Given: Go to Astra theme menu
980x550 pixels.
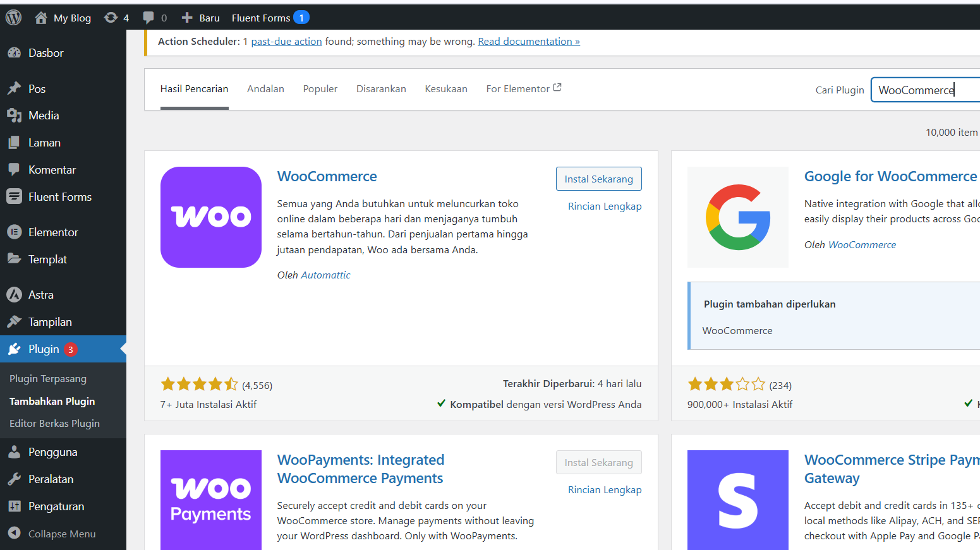Looking at the screenshot, I should [40, 295].
